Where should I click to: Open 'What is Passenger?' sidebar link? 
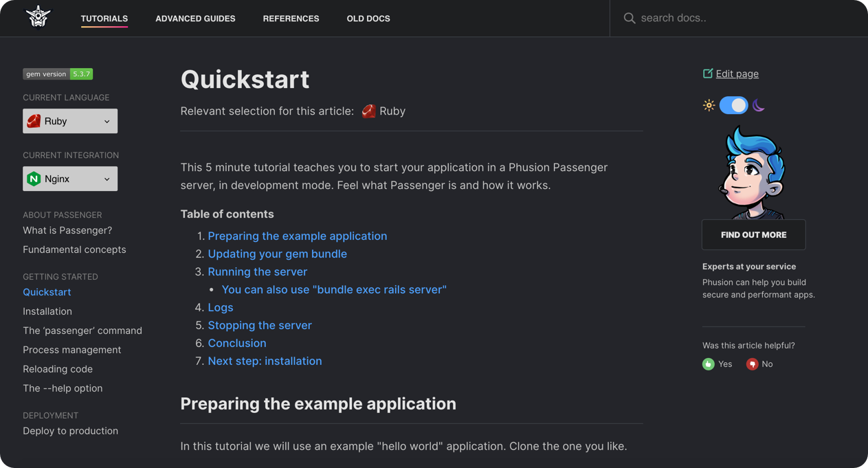(x=67, y=230)
